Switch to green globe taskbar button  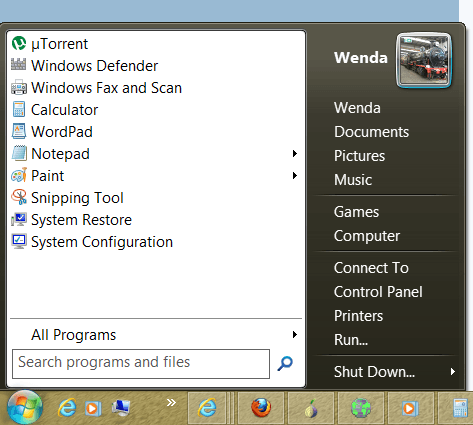[361, 408]
